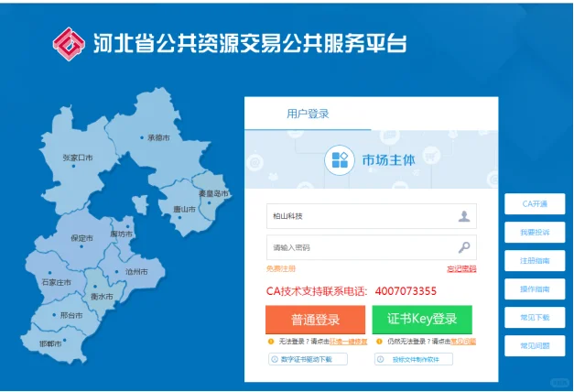Click the info icon in 数字证书驱动下载

(275, 359)
